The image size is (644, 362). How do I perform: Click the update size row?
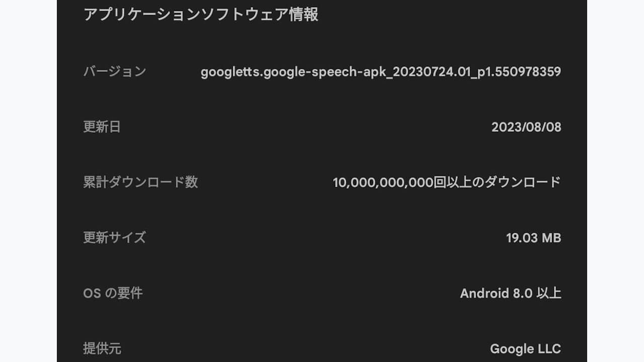click(x=322, y=238)
